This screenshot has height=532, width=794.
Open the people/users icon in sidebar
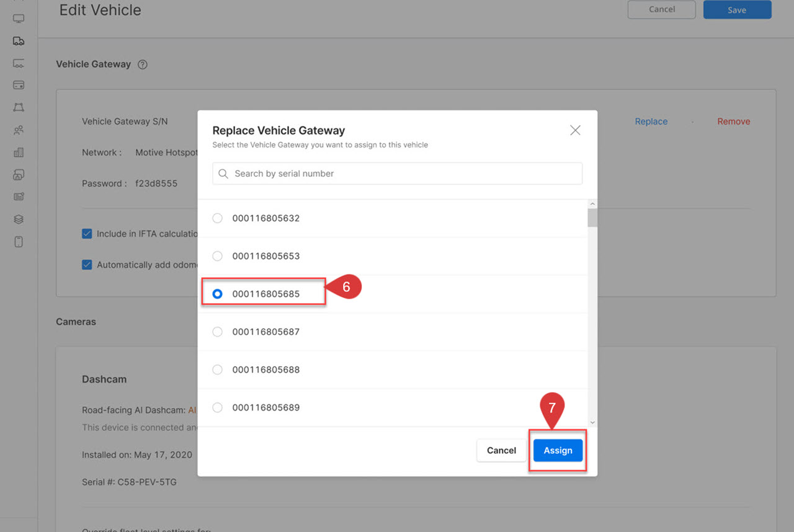[x=19, y=130]
